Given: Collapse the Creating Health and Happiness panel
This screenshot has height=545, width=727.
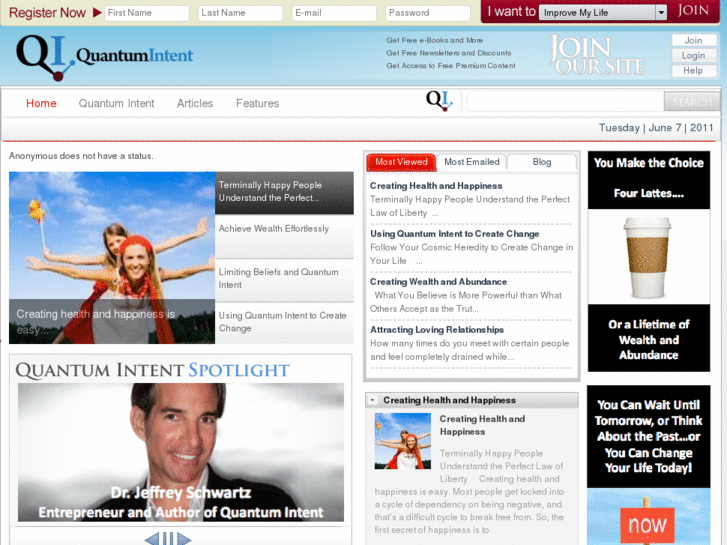Looking at the screenshot, I should (373, 400).
